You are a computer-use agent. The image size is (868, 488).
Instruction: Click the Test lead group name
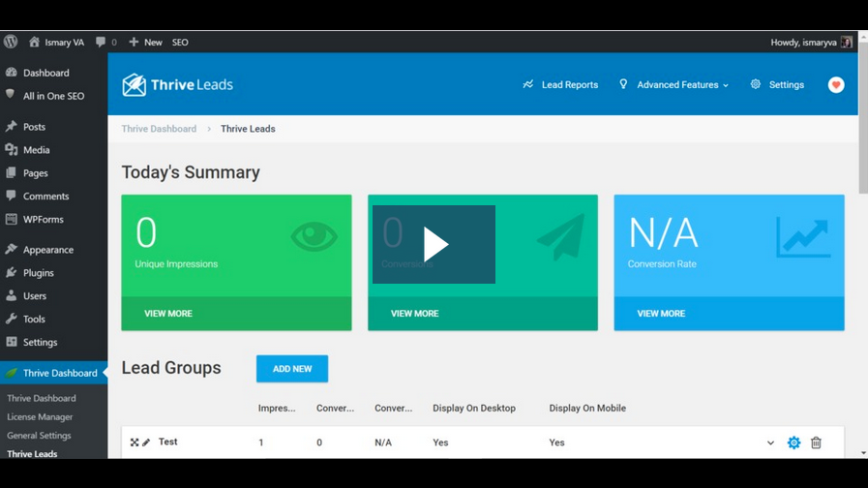pos(167,442)
